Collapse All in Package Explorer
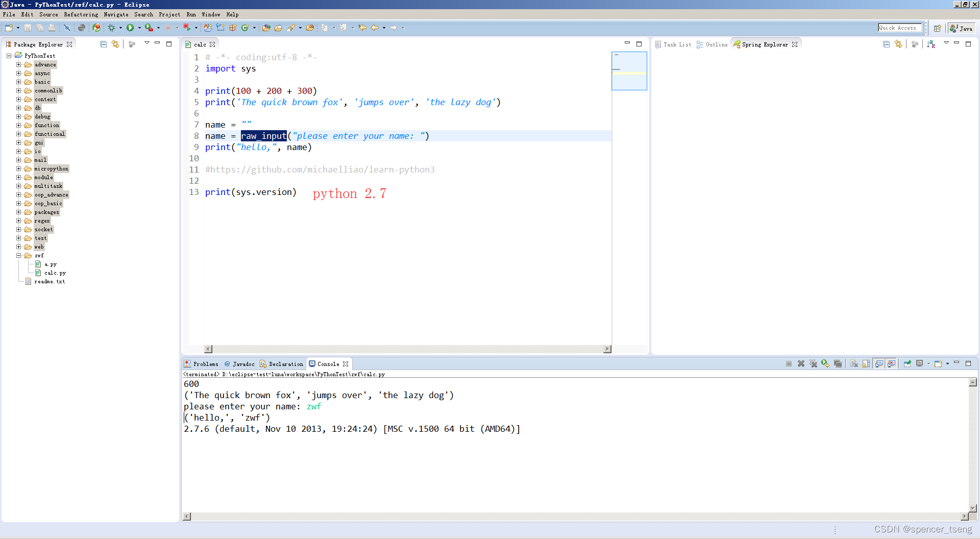980x539 pixels. pyautogui.click(x=103, y=44)
